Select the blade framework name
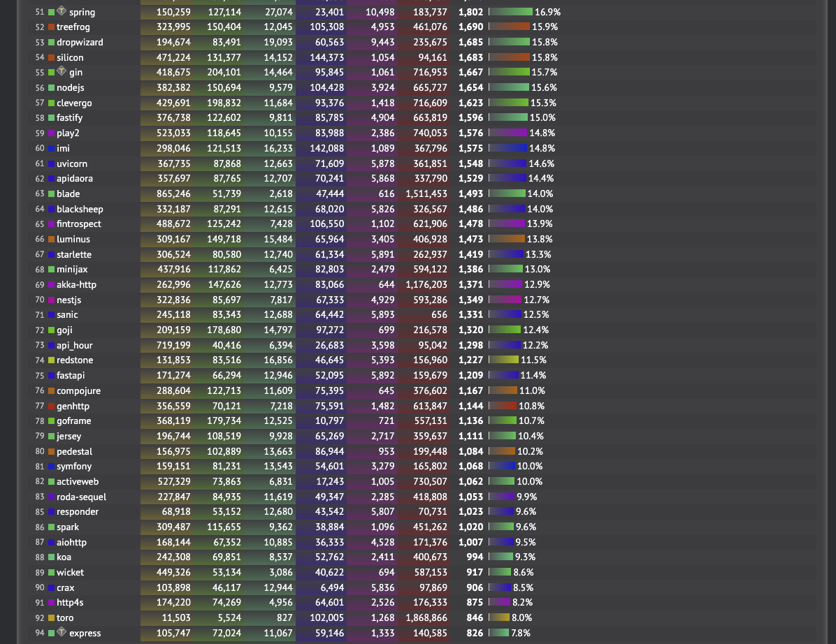836x644 pixels. point(69,194)
